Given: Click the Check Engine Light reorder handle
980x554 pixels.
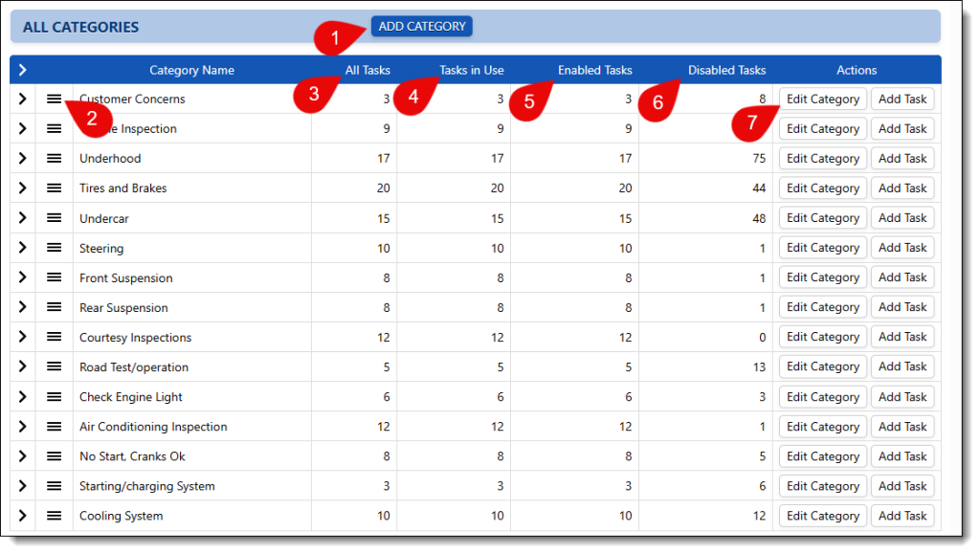Looking at the screenshot, I should coord(55,397).
